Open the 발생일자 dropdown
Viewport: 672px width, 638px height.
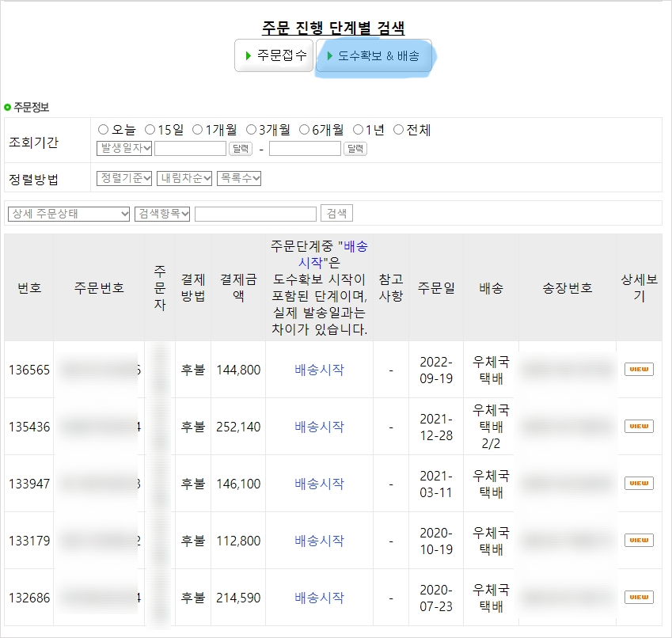pyautogui.click(x=123, y=148)
